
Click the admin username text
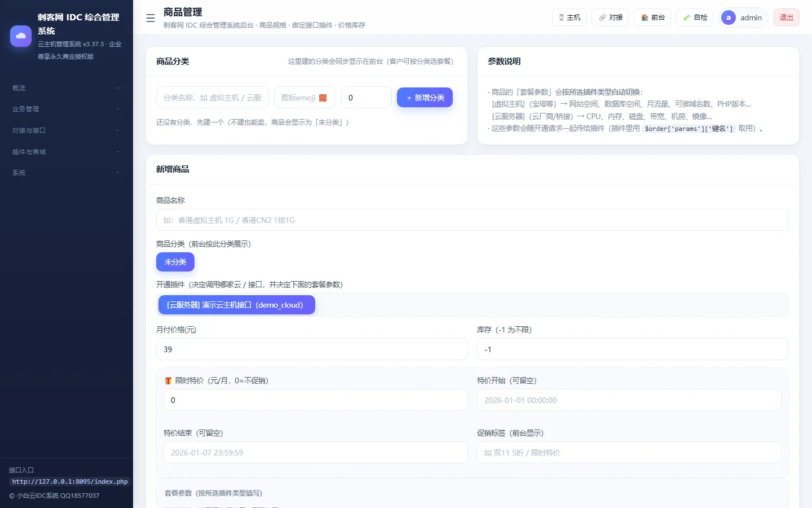coord(751,17)
